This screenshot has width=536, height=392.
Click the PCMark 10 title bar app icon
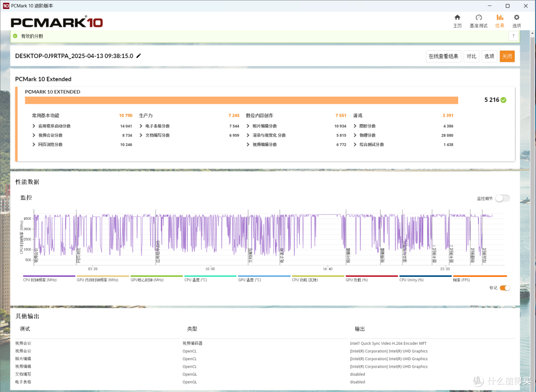[6, 5]
